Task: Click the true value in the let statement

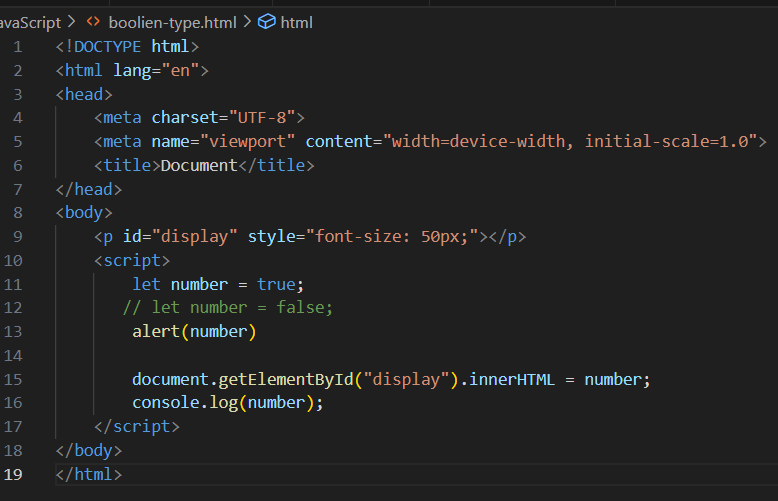Action: pos(274,284)
